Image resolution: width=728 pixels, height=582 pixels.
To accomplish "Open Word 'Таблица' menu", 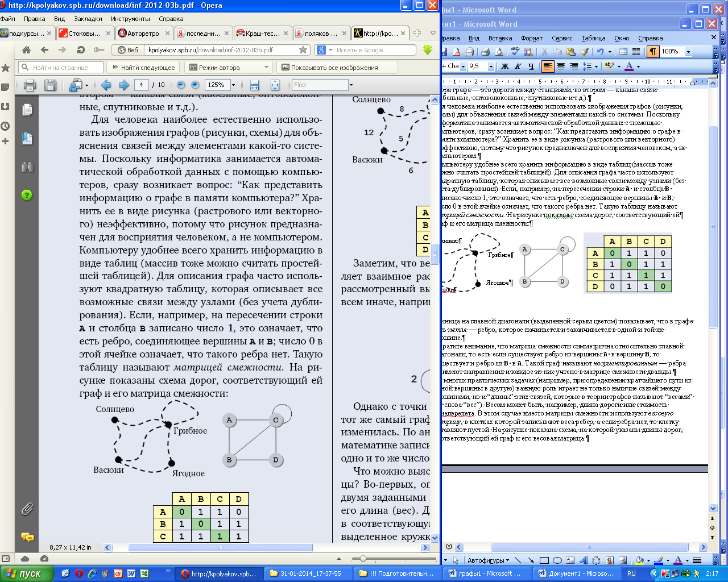I will tap(593, 38).
